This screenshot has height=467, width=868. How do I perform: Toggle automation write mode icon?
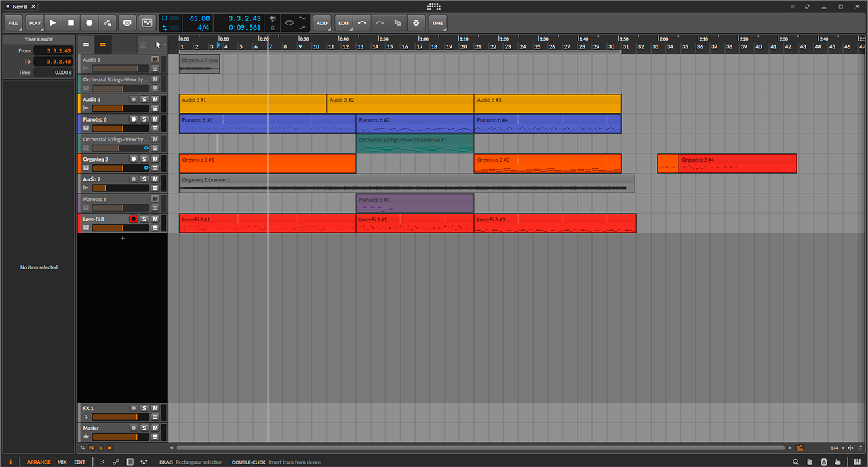tap(108, 23)
